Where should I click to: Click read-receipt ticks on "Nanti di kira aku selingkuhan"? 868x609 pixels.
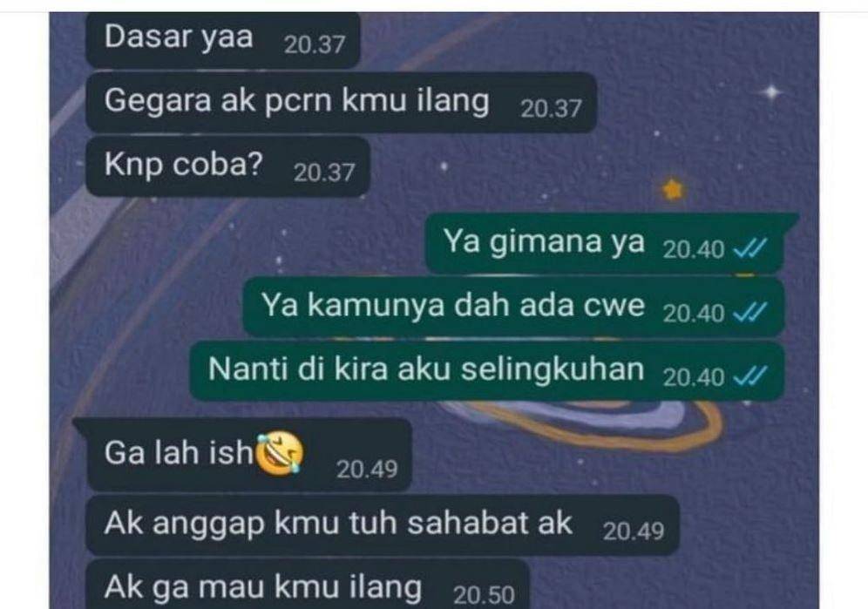(x=750, y=376)
